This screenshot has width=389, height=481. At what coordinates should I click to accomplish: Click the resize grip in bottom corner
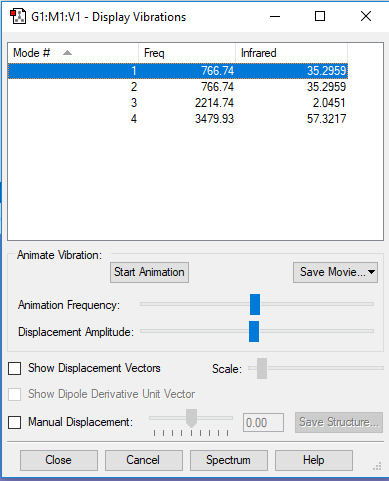377,466
